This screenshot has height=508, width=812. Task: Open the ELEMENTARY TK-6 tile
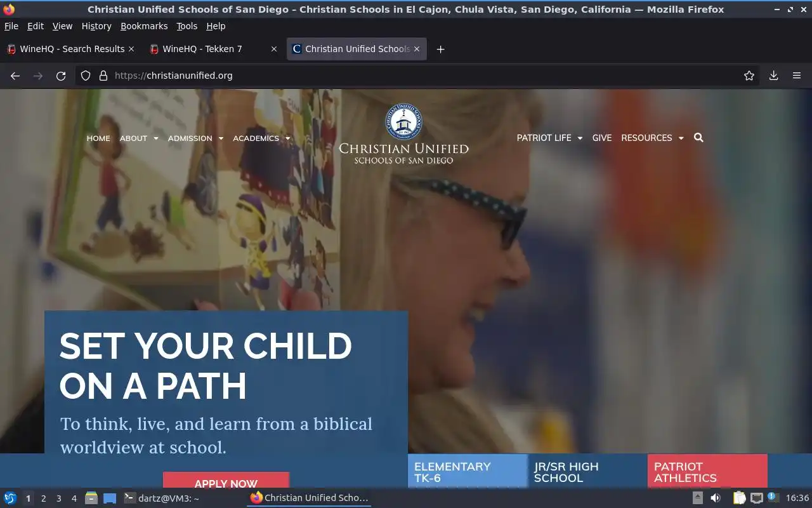tap(468, 471)
